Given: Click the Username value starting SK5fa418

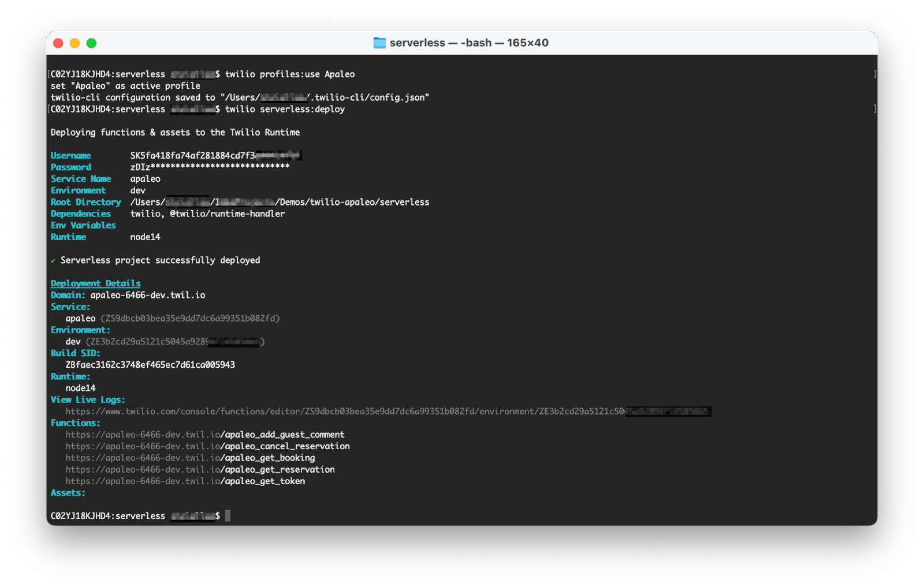Looking at the screenshot, I should pyautogui.click(x=216, y=156).
